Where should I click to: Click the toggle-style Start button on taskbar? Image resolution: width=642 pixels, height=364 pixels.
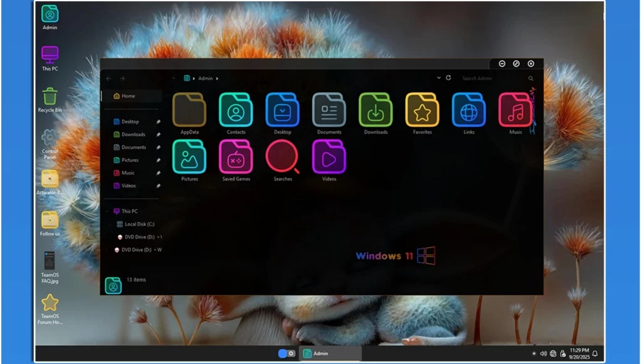pos(287,353)
